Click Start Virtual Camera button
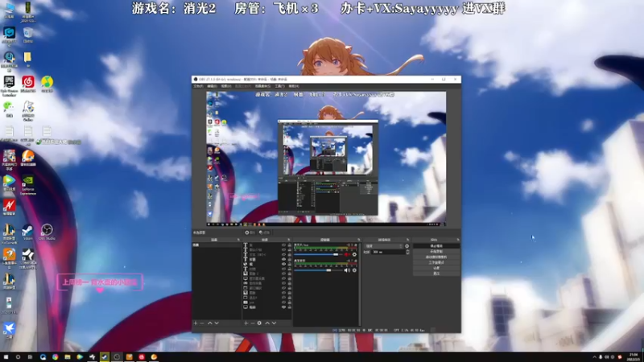This screenshot has height=362, width=644. click(436, 257)
